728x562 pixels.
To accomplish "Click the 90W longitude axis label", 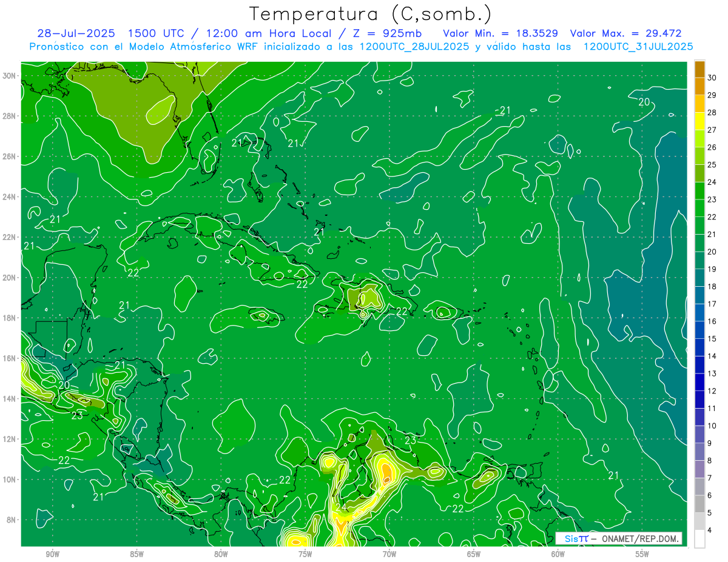I will point(52,554).
